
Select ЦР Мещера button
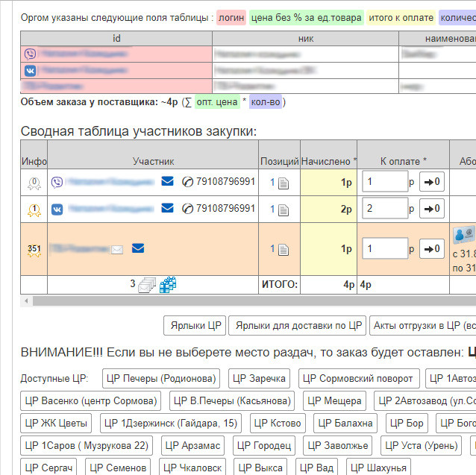click(334, 400)
